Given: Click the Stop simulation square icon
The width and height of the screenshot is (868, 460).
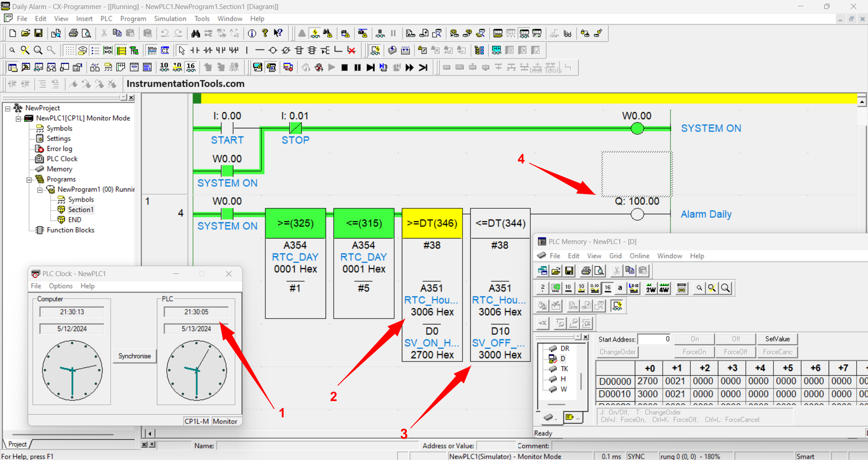Looking at the screenshot, I should point(344,67).
